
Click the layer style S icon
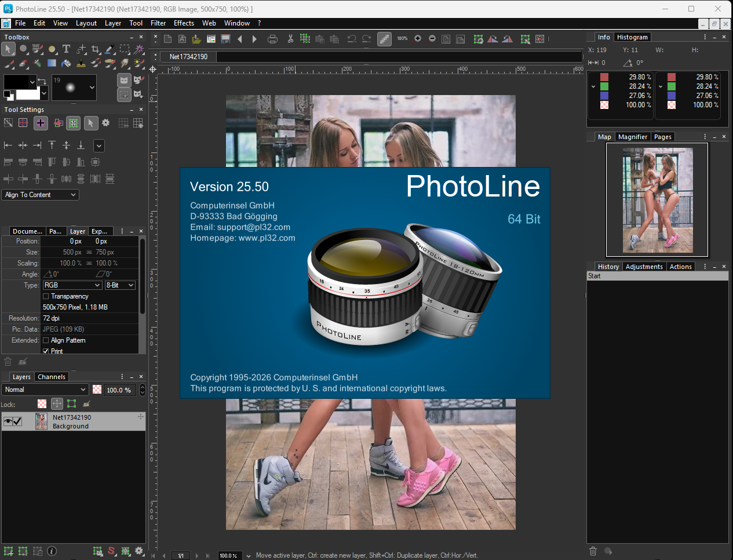click(112, 551)
